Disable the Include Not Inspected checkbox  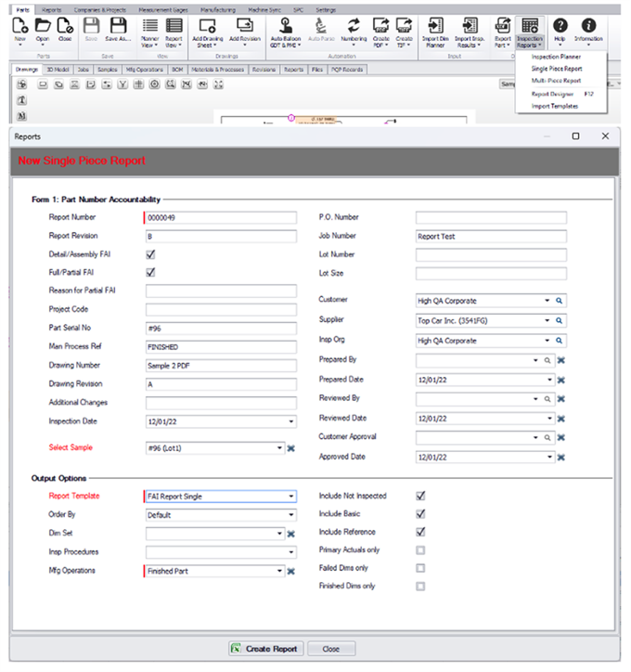[x=420, y=496]
